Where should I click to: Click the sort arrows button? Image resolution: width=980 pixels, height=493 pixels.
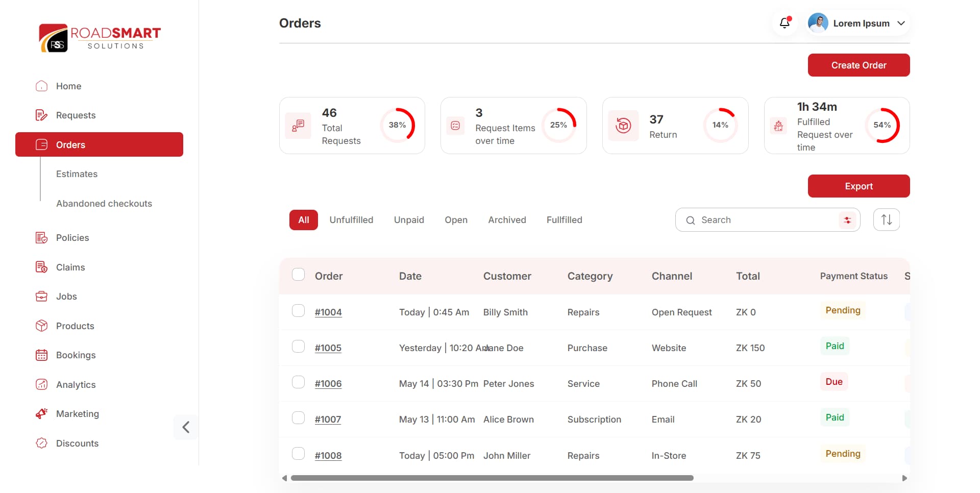pos(887,220)
